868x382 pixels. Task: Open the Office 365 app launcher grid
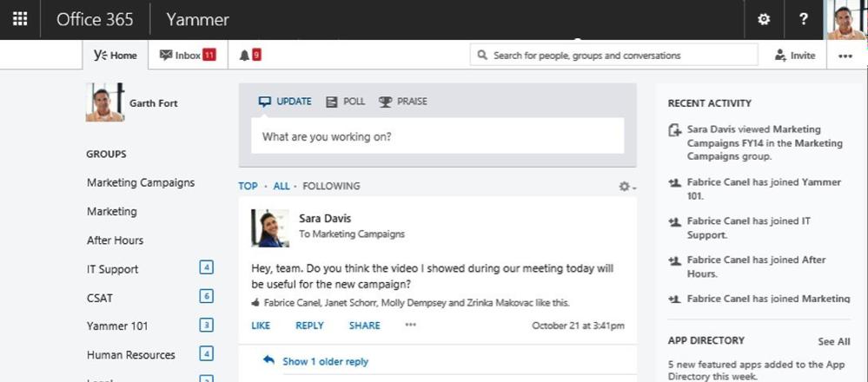click(20, 19)
